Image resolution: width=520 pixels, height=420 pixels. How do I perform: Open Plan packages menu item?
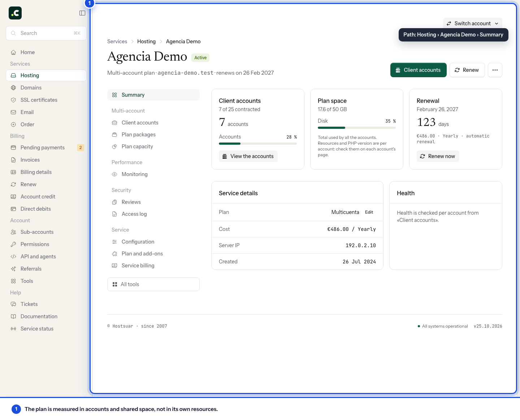point(153,135)
